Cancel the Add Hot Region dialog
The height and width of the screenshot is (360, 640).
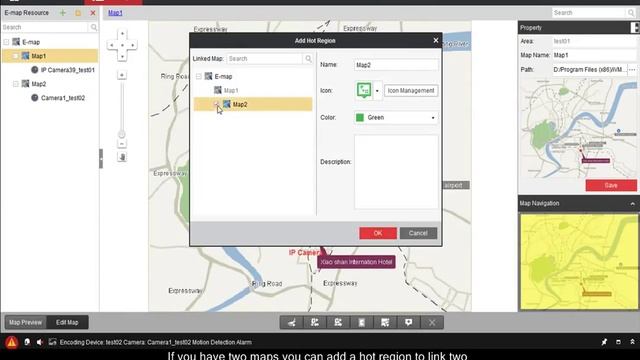click(418, 233)
